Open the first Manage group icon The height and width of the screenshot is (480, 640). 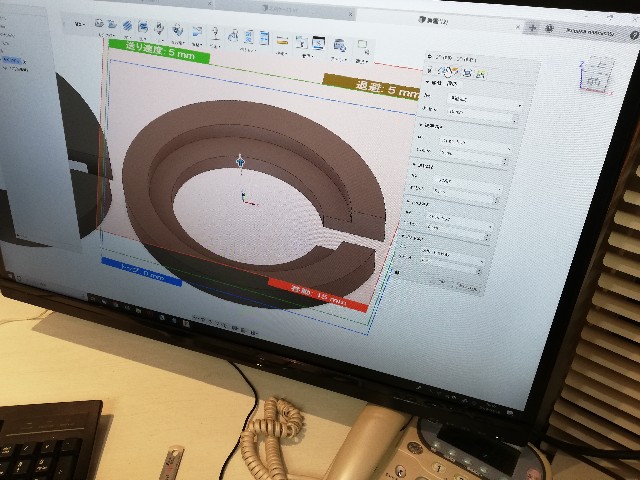coord(302,42)
